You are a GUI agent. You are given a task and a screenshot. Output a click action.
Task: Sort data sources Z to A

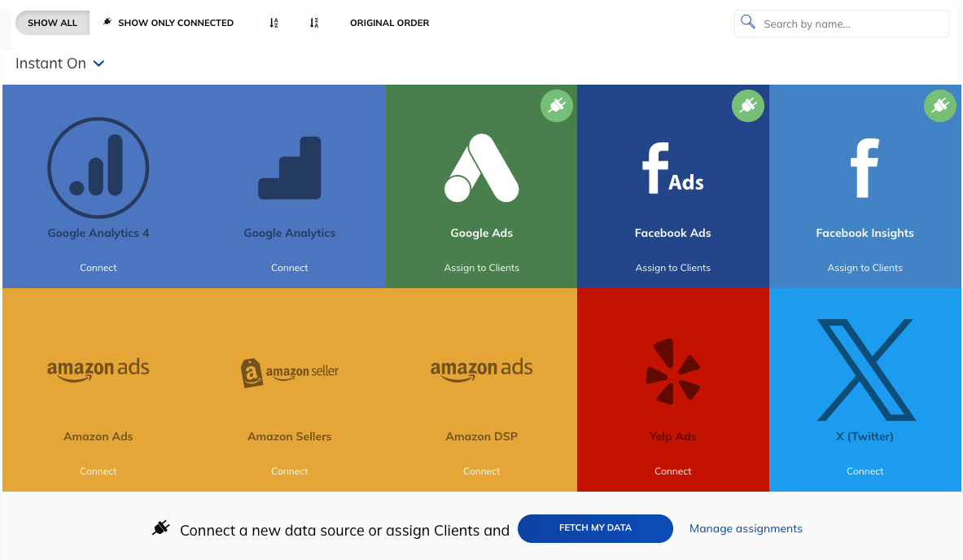(314, 23)
